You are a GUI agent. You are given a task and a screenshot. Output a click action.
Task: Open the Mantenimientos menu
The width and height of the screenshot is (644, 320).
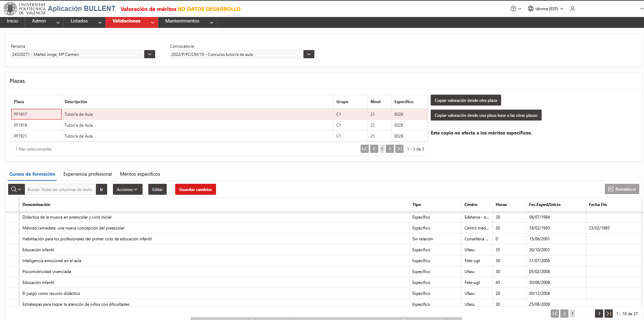coord(187,21)
